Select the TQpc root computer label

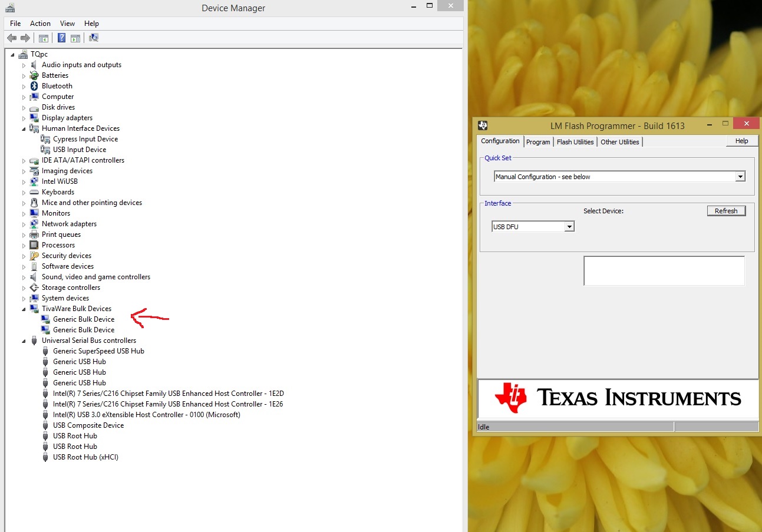[39, 54]
